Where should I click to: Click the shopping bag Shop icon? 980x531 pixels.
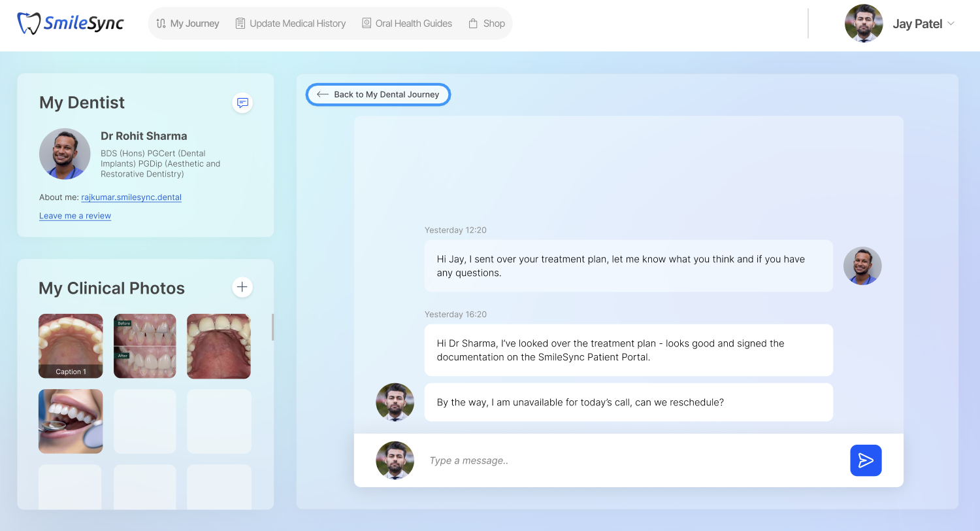[x=473, y=24]
